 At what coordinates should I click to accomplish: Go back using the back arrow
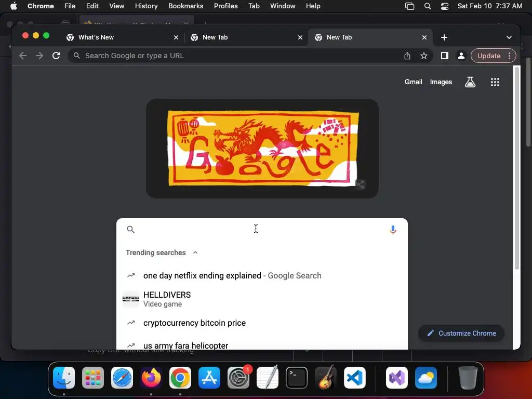click(x=23, y=56)
